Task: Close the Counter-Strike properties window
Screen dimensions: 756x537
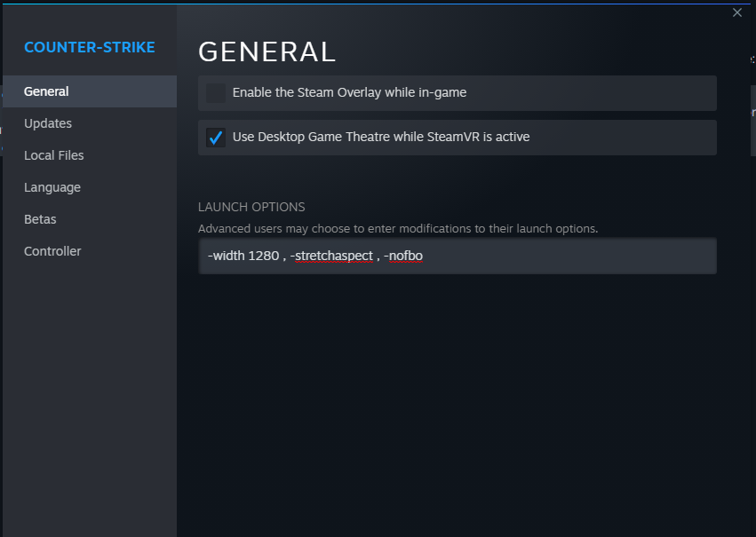Action: [x=736, y=12]
